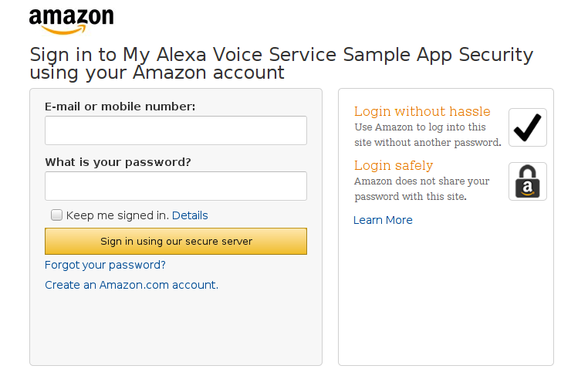Open Create an Amazon.com account link

[131, 285]
